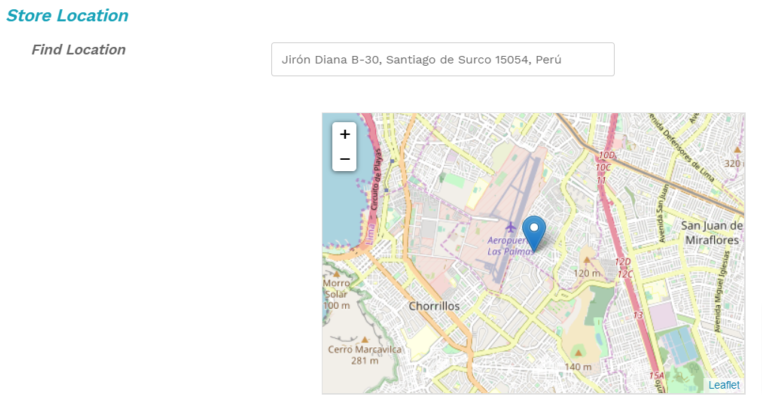
Task: Click the blue location marker pin
Action: tap(534, 234)
